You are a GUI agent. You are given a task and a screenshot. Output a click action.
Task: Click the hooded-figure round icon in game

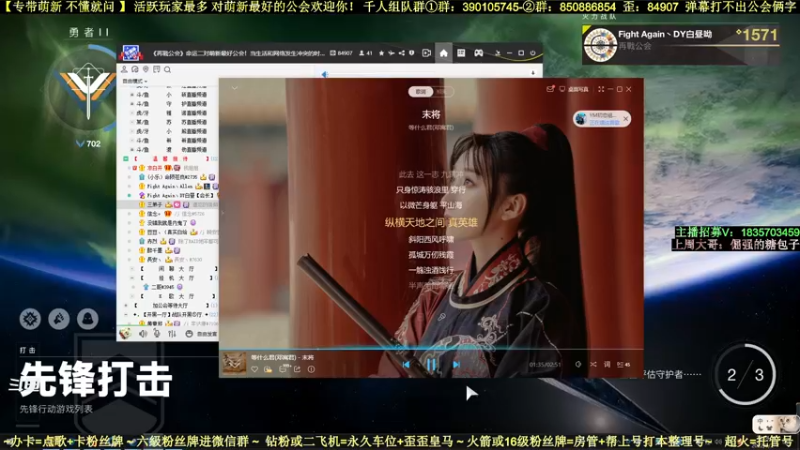[88, 319]
